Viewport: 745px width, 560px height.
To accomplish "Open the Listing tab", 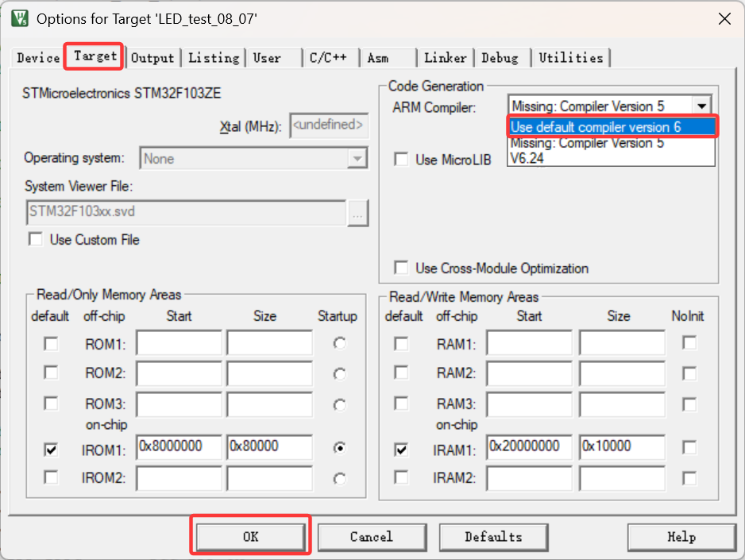I will click(x=214, y=58).
